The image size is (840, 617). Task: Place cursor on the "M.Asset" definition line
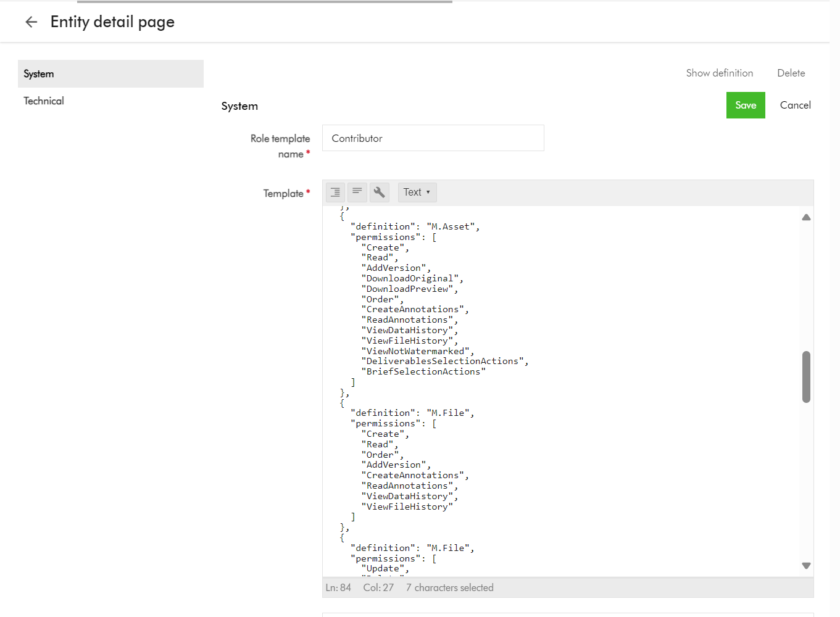tap(415, 226)
